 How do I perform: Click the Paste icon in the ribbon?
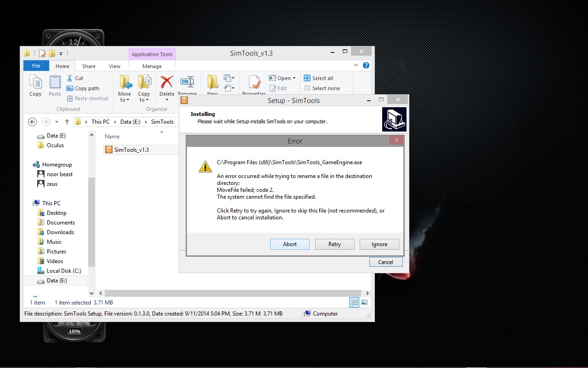click(55, 84)
